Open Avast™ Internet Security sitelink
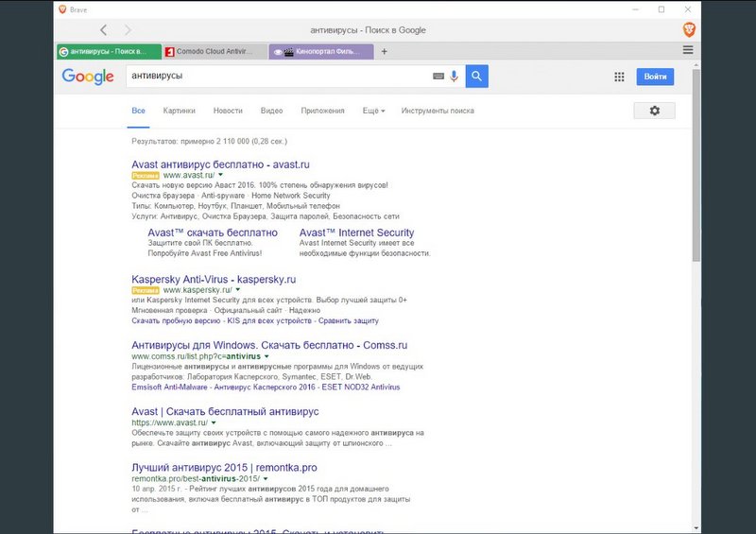 [x=357, y=233]
